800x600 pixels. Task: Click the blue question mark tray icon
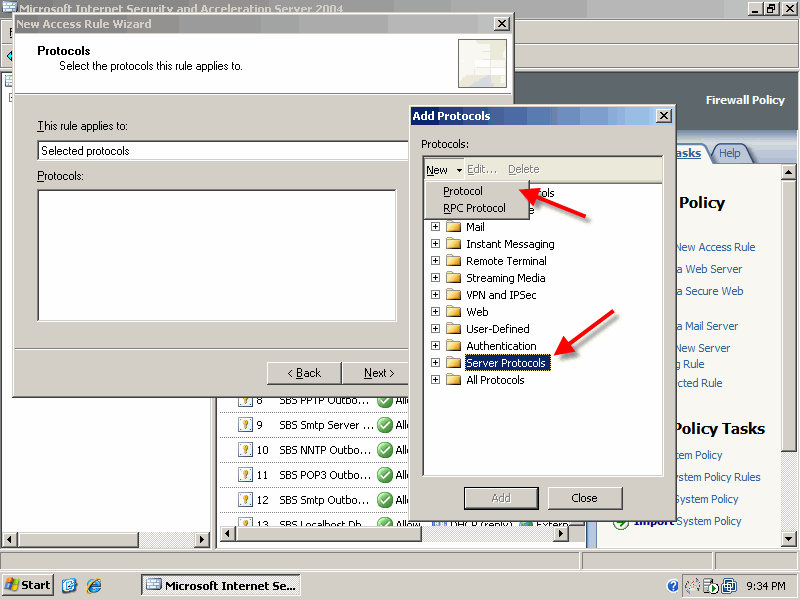pos(673,586)
